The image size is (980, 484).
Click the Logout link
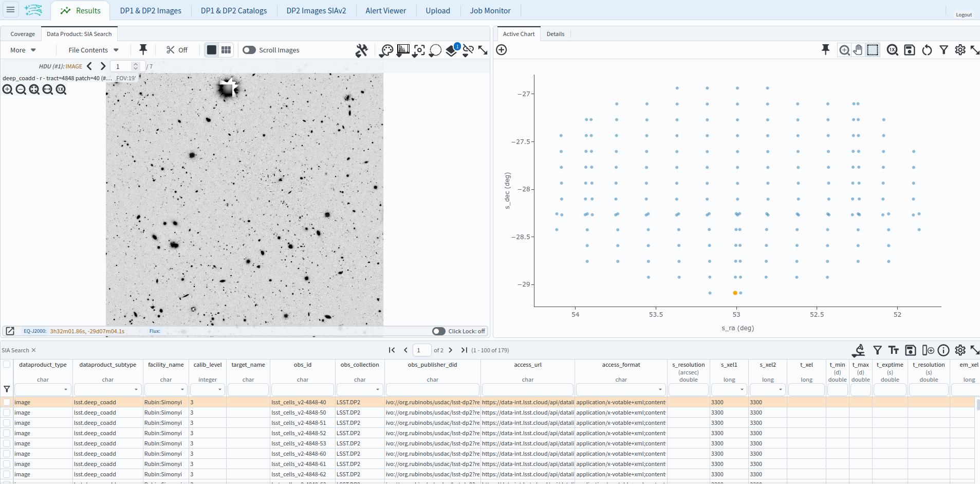point(964,15)
